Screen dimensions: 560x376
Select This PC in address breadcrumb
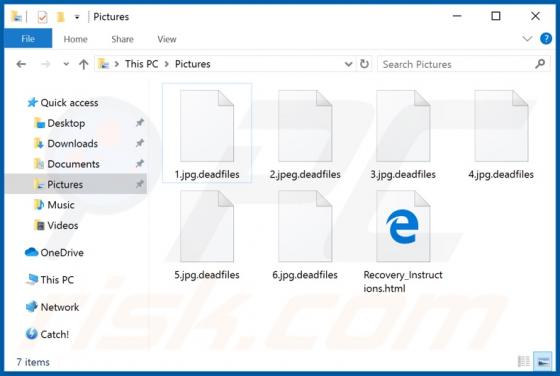(x=141, y=64)
